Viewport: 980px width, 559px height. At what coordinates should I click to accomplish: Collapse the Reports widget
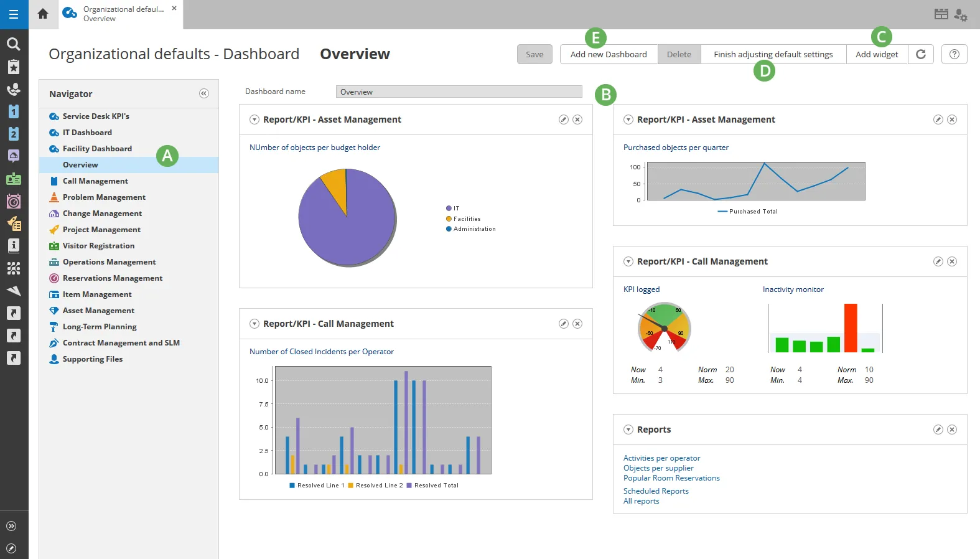click(628, 430)
